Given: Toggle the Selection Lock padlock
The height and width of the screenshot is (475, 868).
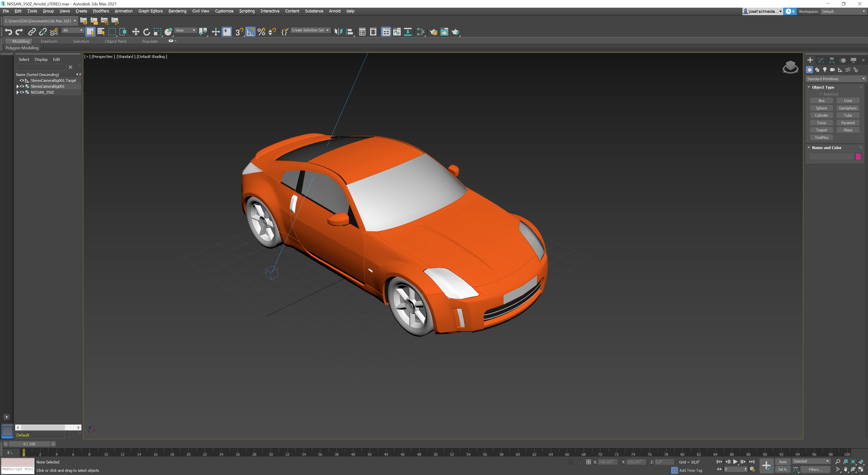Looking at the screenshot, I should coord(579,462).
